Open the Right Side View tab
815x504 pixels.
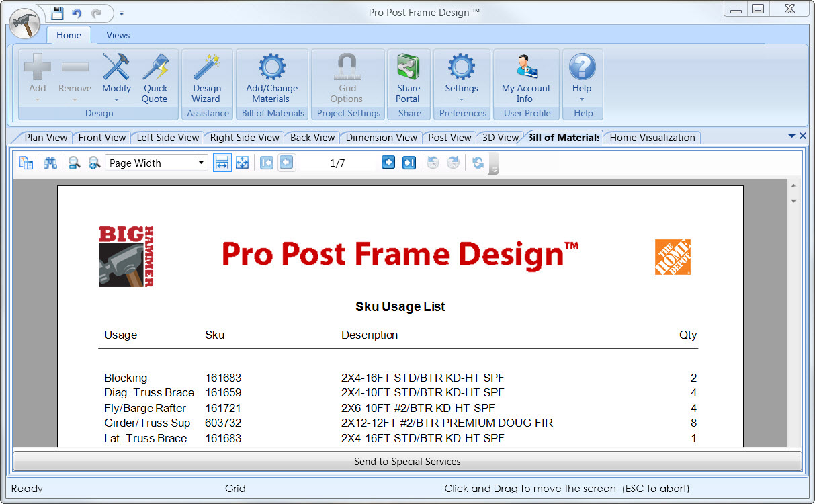pos(245,138)
